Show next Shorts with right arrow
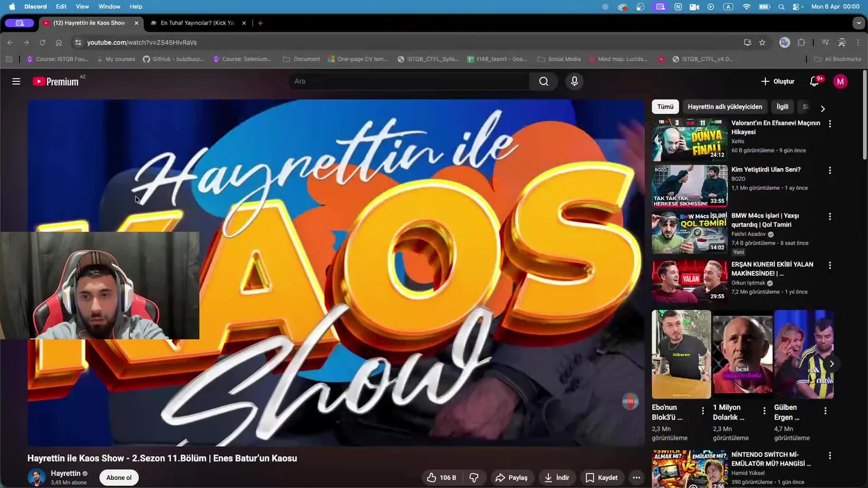Viewport: 868px width, 488px height. coord(831,364)
